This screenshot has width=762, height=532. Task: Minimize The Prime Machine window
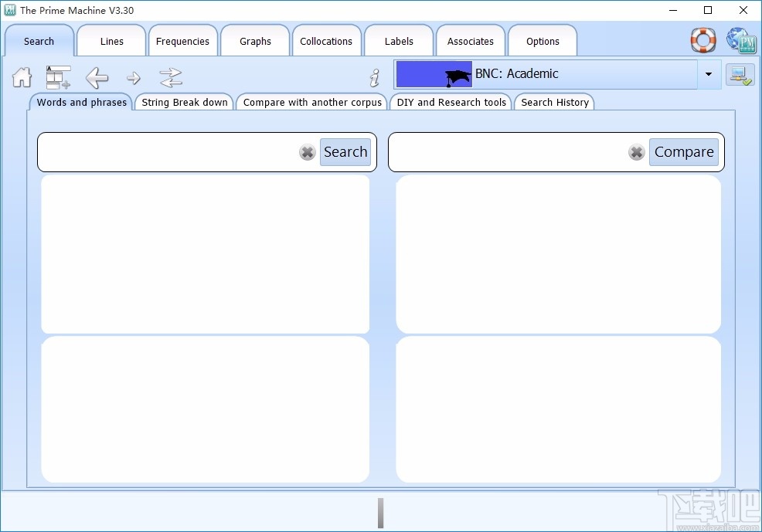(x=673, y=10)
